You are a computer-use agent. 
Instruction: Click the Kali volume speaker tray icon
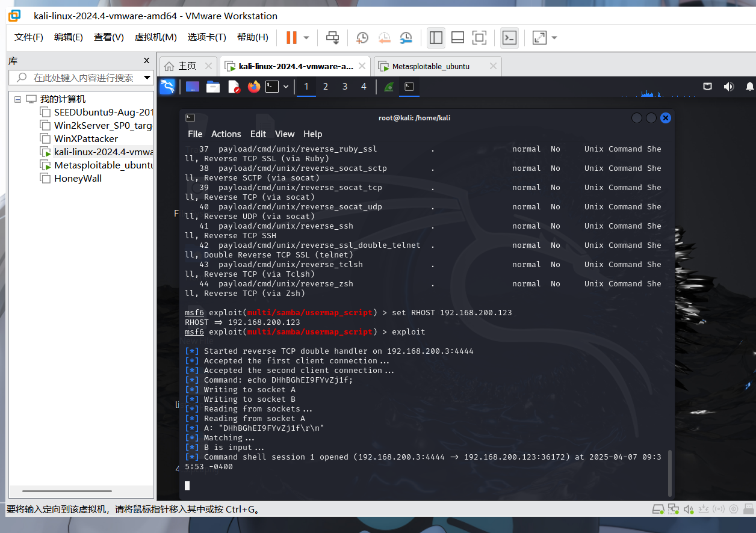729,87
